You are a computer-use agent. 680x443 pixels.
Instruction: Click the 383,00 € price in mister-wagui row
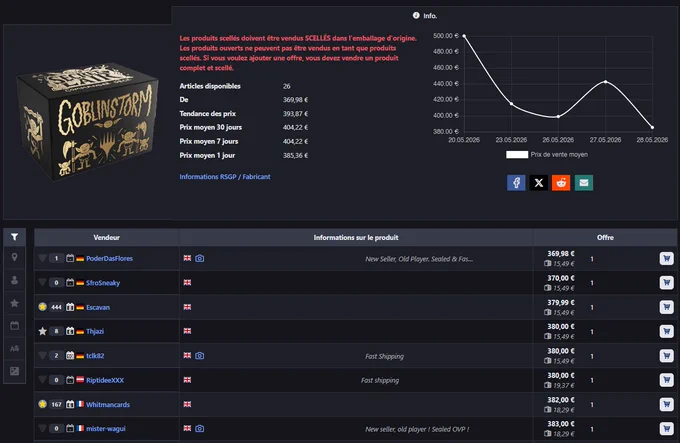click(x=560, y=423)
